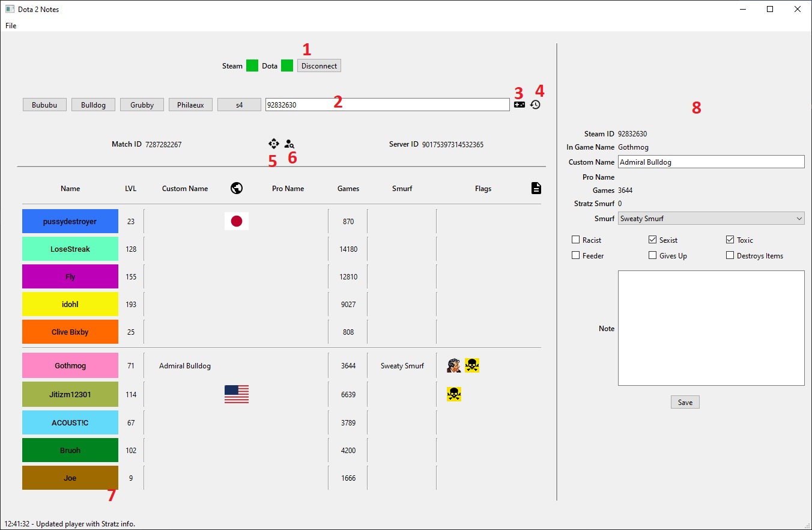Viewport: 812px width, 530px height.
Task: Click the Pro Name column header
Action: [288, 188]
